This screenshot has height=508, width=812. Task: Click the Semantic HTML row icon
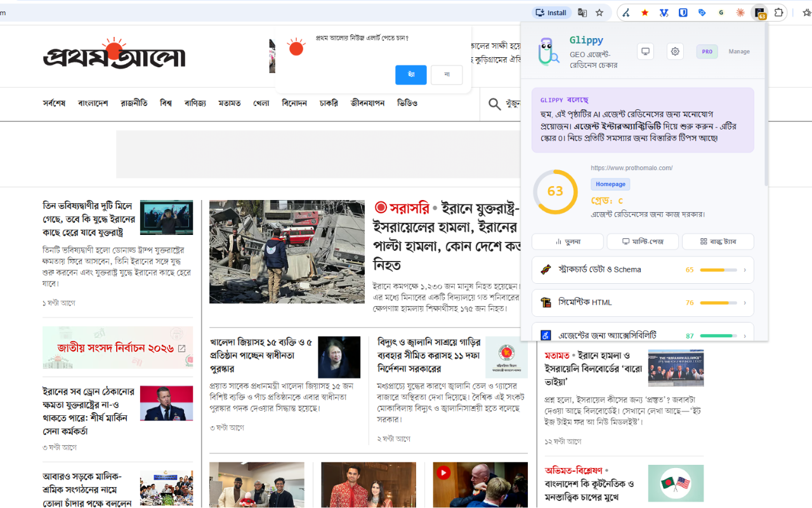pyautogui.click(x=546, y=303)
